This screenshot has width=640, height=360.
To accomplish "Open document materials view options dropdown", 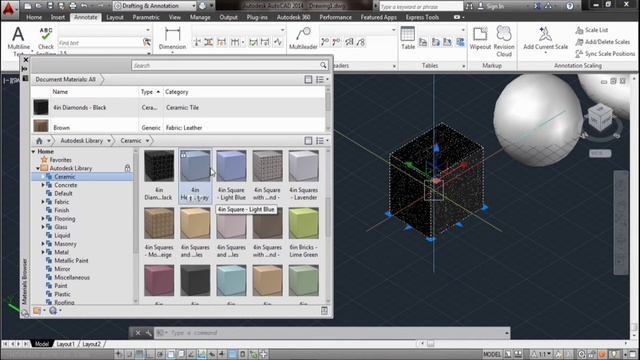I will pos(322,80).
